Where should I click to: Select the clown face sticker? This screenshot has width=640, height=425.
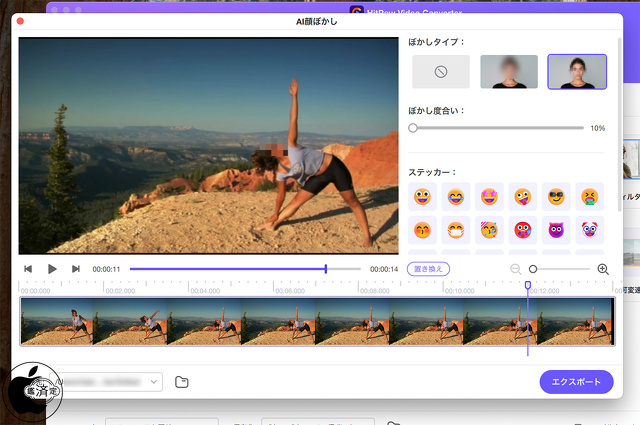(590, 230)
